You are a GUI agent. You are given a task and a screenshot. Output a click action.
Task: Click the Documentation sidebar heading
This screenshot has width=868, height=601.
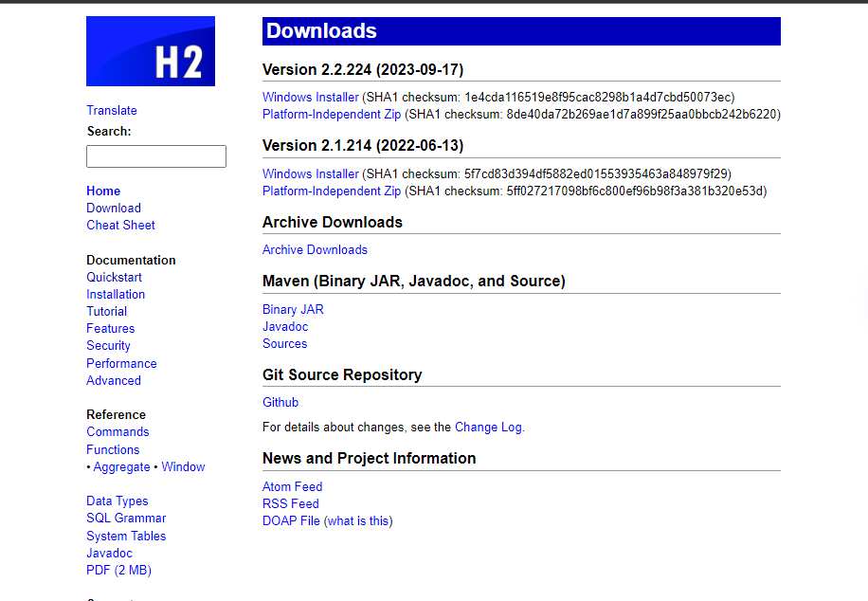tap(131, 261)
